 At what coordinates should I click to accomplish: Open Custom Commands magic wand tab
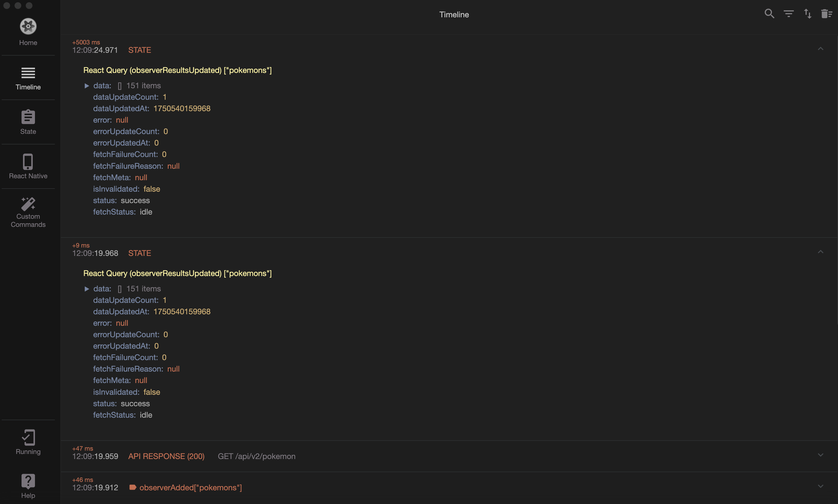coord(28,212)
